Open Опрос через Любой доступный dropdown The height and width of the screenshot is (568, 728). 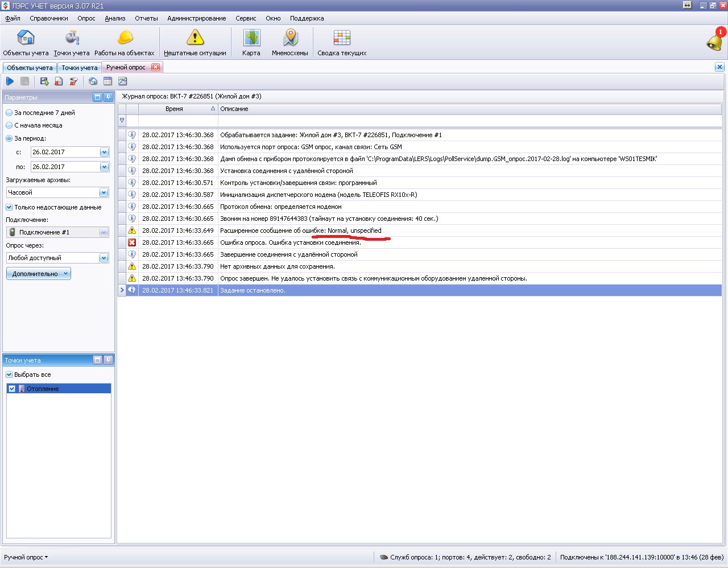tap(104, 258)
